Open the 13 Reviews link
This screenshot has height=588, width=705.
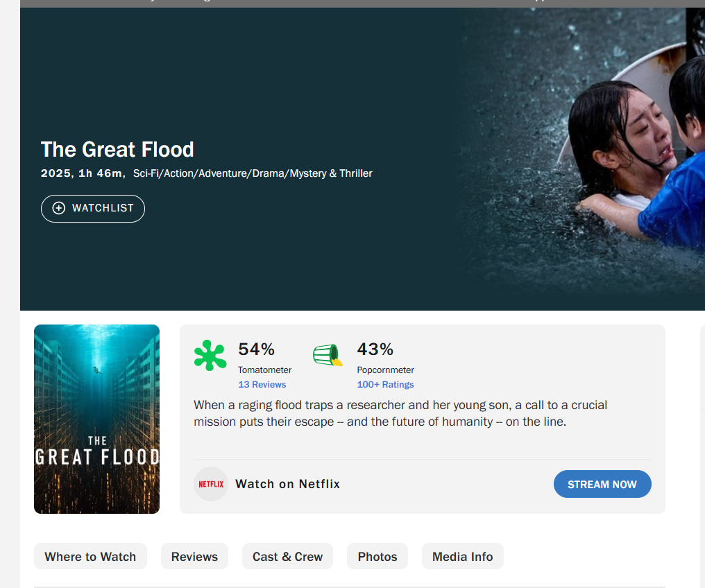coord(262,384)
